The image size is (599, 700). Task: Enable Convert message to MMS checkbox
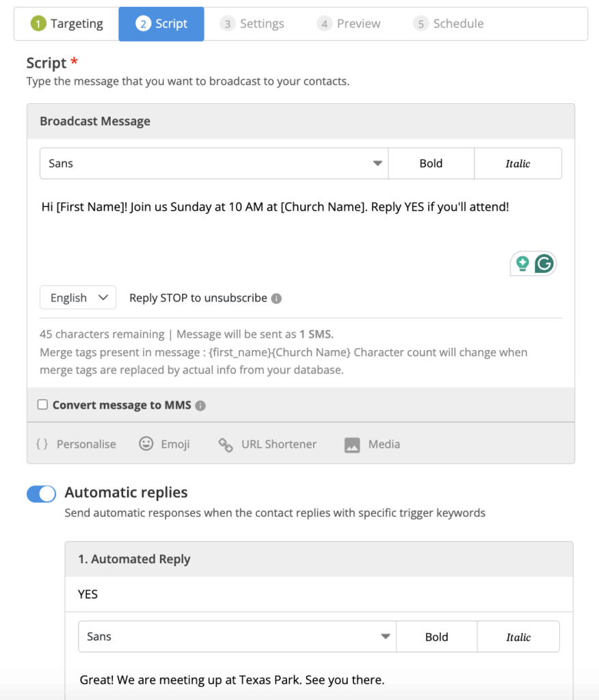[42, 405]
